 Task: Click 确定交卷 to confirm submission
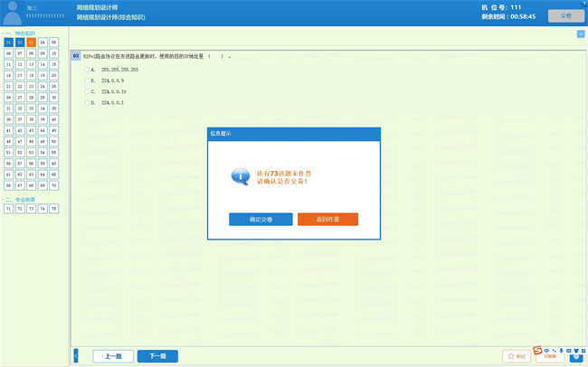(261, 220)
